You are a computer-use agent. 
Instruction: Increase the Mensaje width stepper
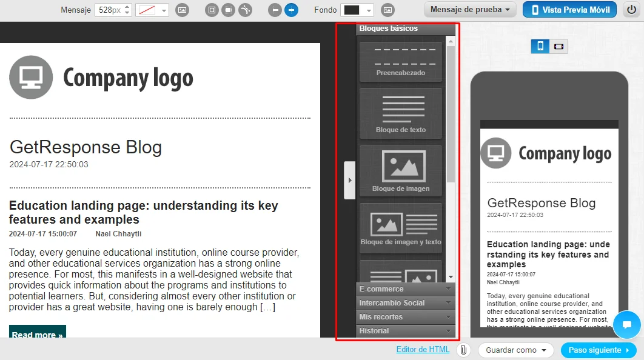click(127, 7)
